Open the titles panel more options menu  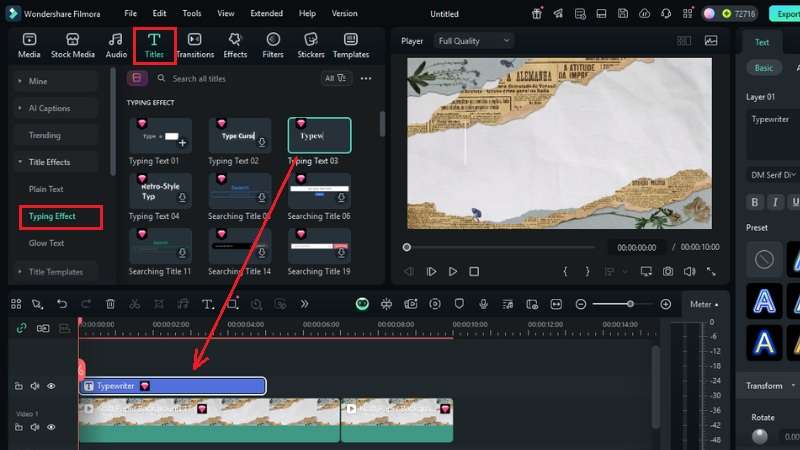click(x=366, y=79)
